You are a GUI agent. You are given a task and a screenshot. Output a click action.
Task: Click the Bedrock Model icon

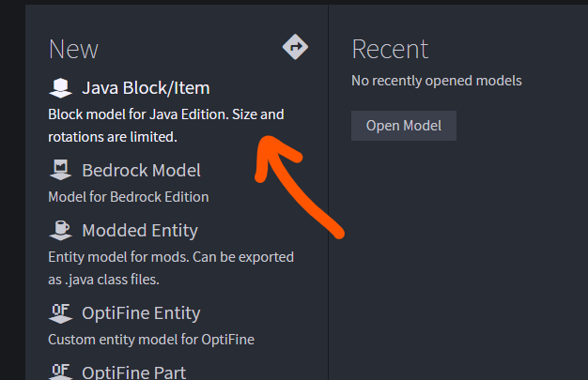click(x=60, y=171)
